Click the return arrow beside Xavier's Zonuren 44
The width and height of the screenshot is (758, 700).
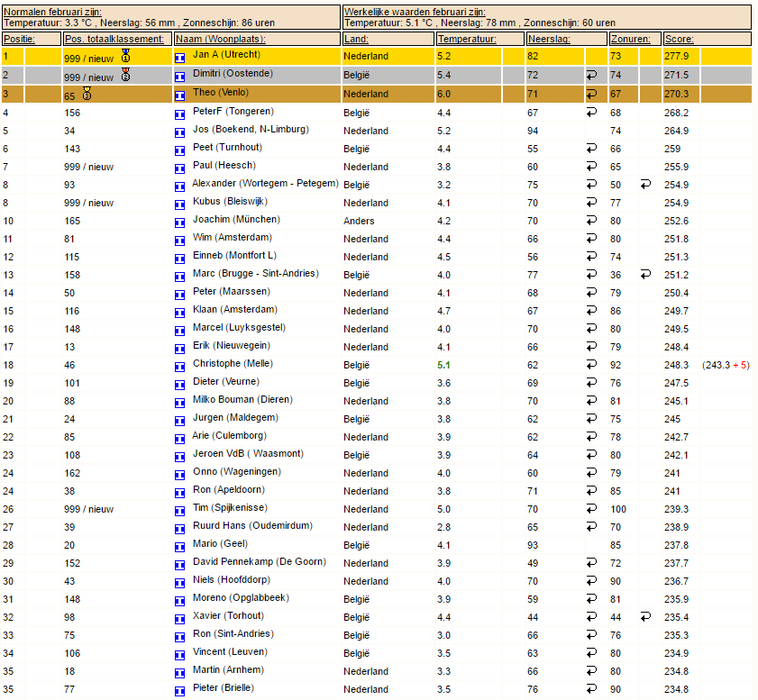pyautogui.click(x=645, y=616)
